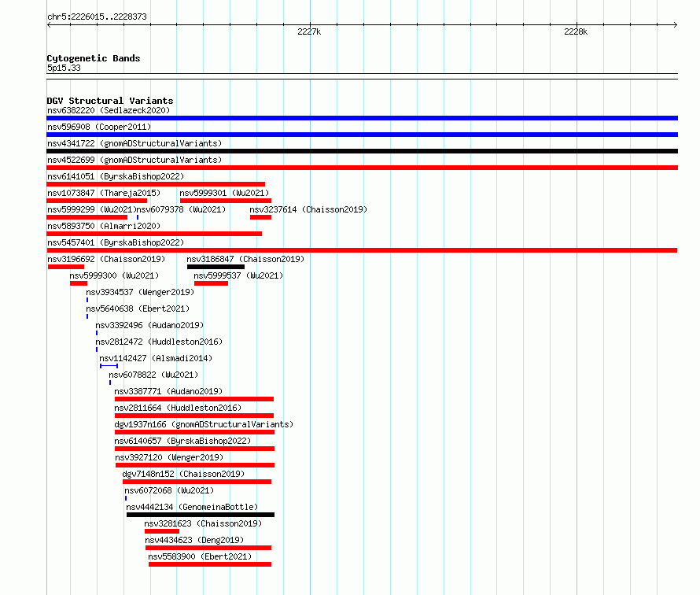
Task: Open nsv6078822 (Wu2021) label
Action: [x=153, y=375]
